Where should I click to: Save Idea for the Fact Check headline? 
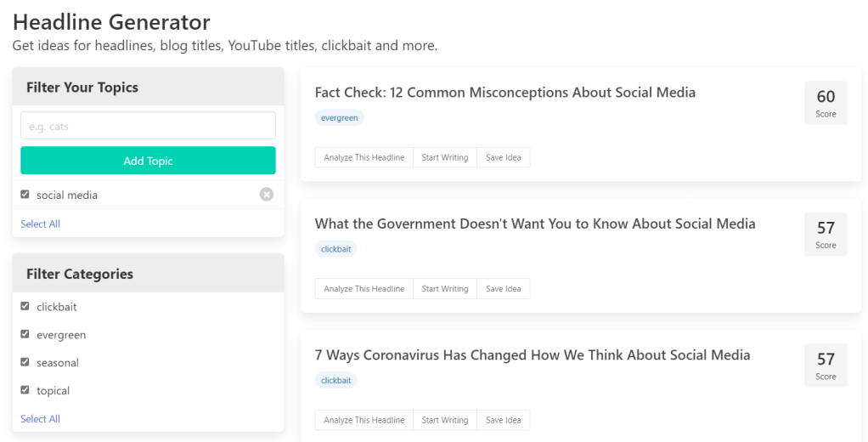503,157
